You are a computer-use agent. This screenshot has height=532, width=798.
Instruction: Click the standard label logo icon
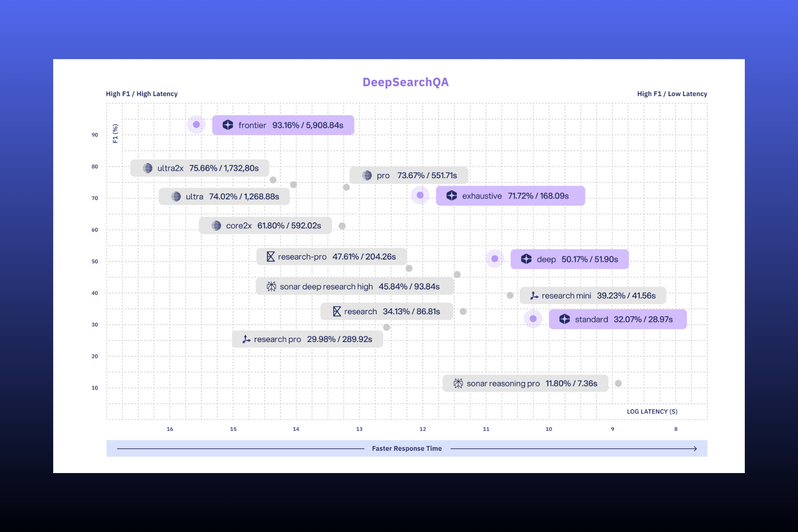pos(564,319)
